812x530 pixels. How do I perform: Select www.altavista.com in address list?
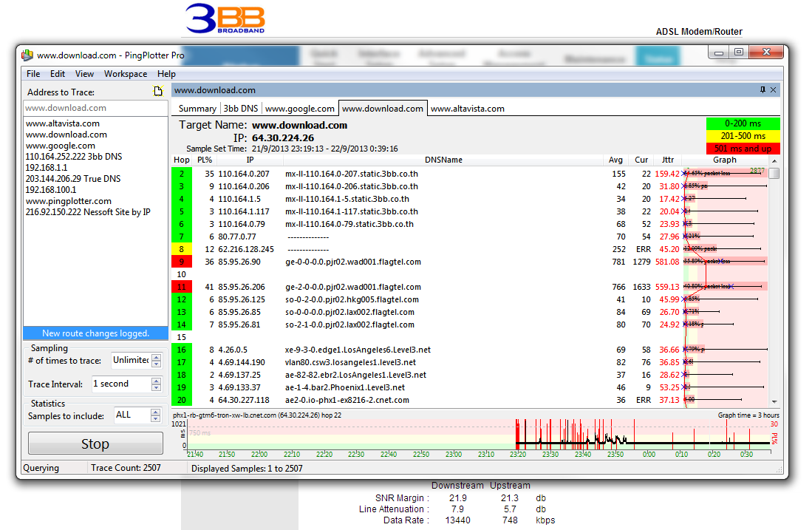[x=63, y=123]
